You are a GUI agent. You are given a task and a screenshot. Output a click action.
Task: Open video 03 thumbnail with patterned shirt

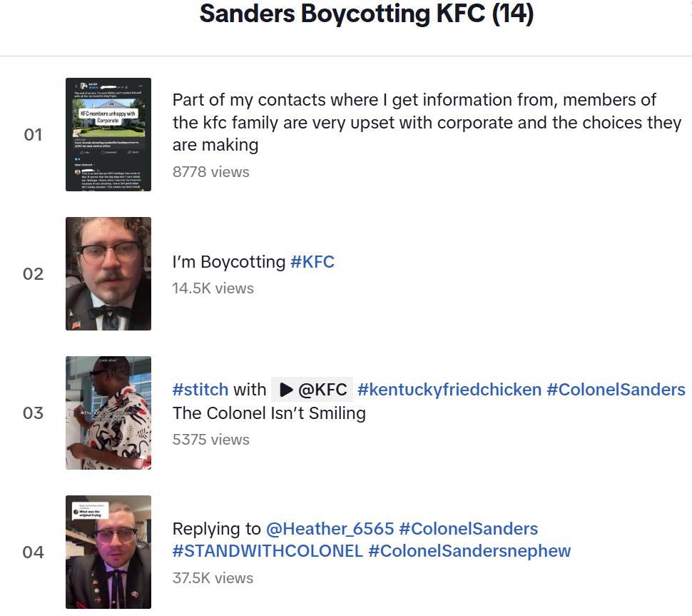pyautogui.click(x=108, y=413)
